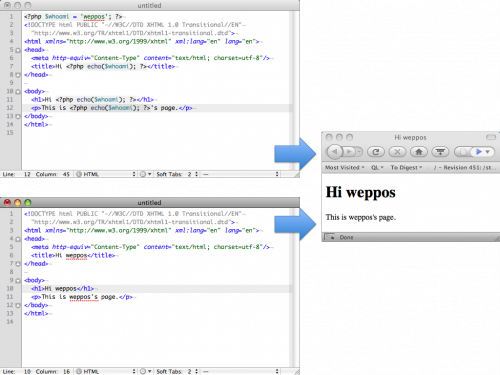This screenshot has height=375, width=500.
Task: Open the history dropdown beside Forward button
Action: [x=359, y=152]
